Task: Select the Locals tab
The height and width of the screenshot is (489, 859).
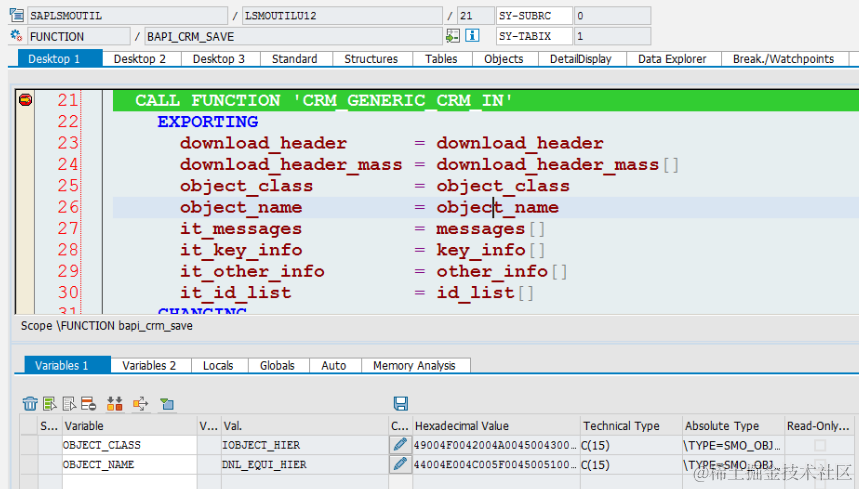Action: [218, 365]
